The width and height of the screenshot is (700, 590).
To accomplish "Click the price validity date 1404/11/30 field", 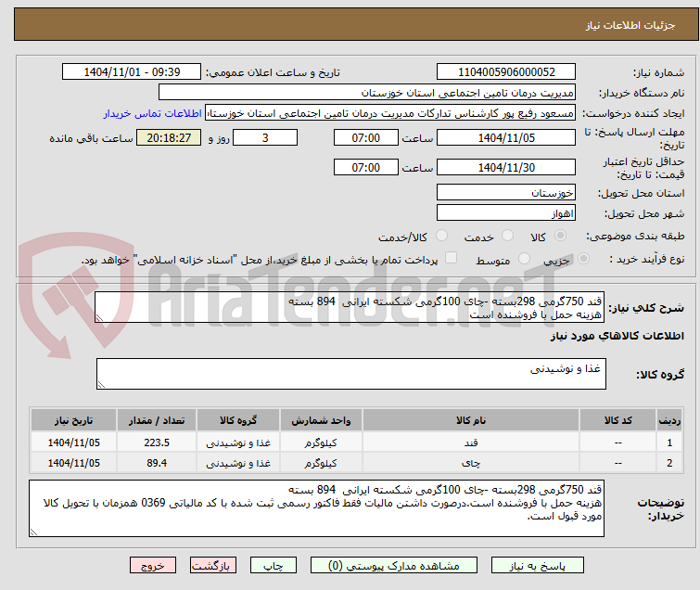I will pos(506,168).
